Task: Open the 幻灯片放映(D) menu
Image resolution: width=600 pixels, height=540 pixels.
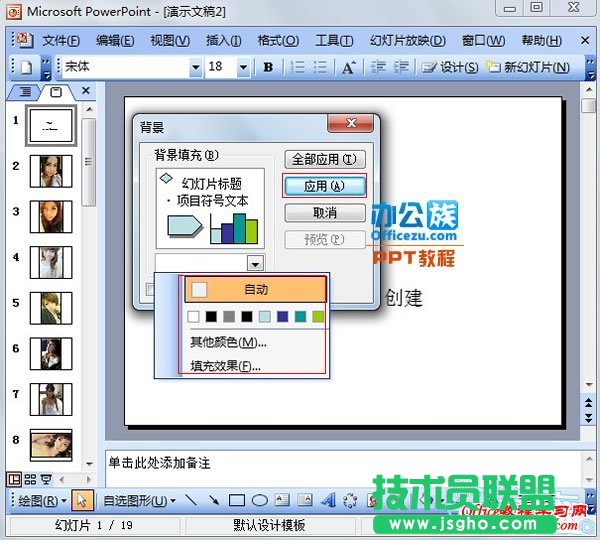Action: 408,40
